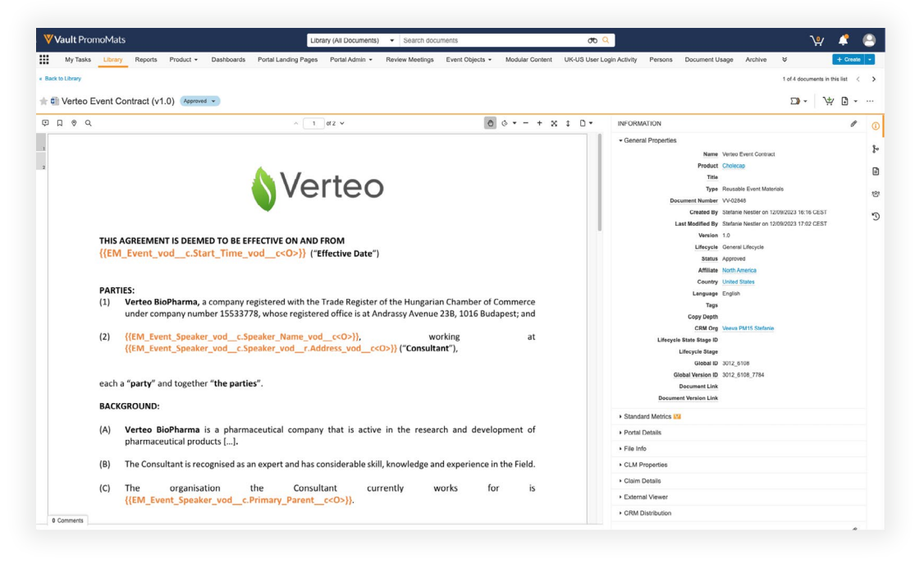Screen dimensions: 924x568
Task: Open the timeline history panel icon
Action: click(x=876, y=216)
